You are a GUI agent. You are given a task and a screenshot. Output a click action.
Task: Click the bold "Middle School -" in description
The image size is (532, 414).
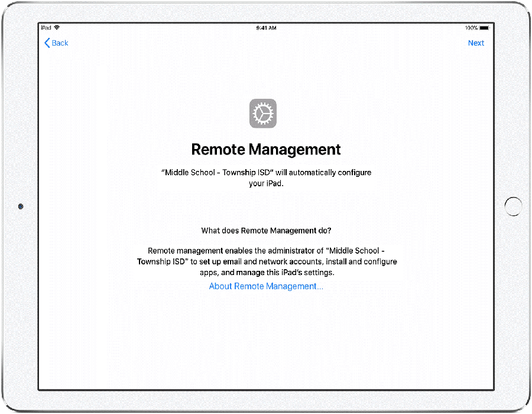pyautogui.click(x=358, y=250)
